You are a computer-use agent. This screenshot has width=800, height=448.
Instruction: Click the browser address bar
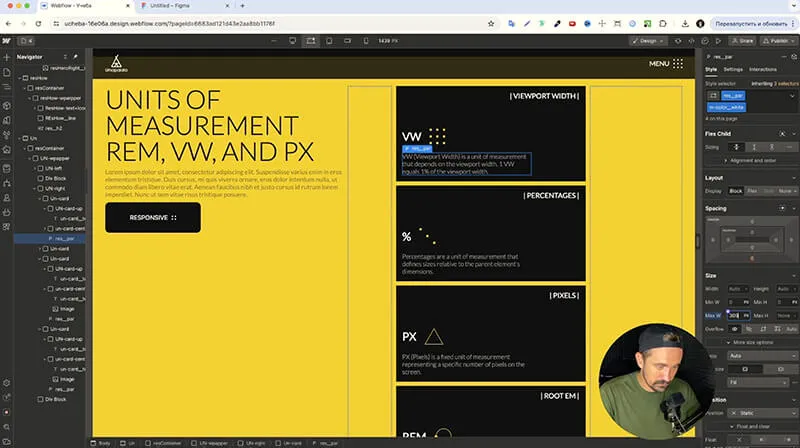click(x=270, y=23)
